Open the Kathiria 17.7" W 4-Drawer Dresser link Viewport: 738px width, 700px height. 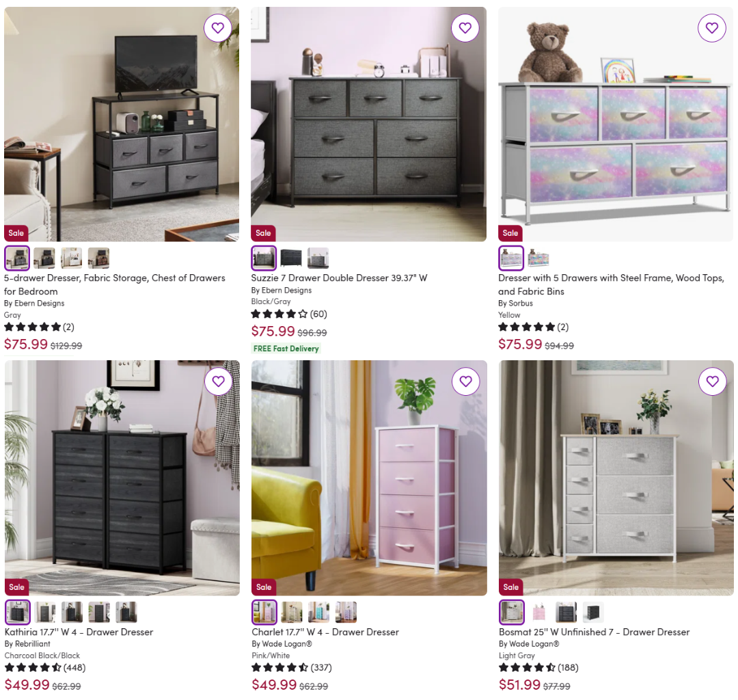pyautogui.click(x=79, y=632)
